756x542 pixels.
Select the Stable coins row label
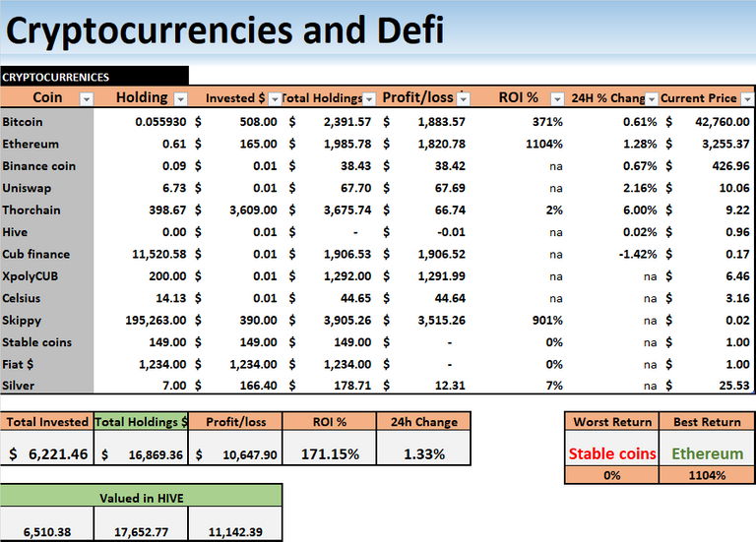click(47, 342)
